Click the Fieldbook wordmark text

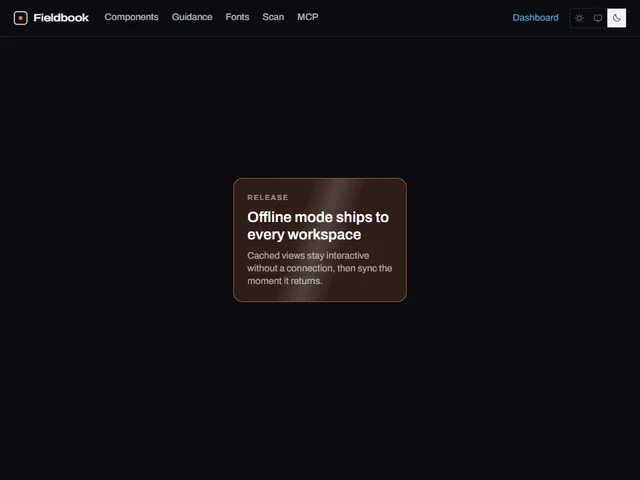pos(61,18)
